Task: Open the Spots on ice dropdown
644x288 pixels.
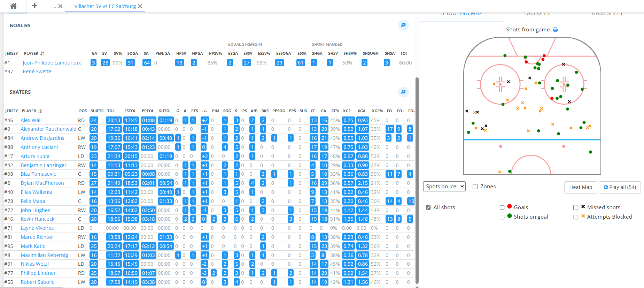Action: [444, 187]
